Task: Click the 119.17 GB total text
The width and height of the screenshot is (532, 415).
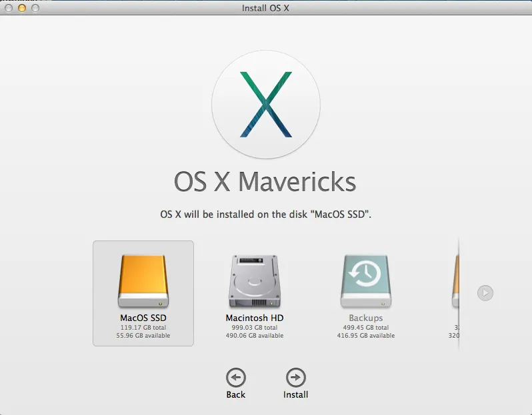Action: [x=143, y=328]
